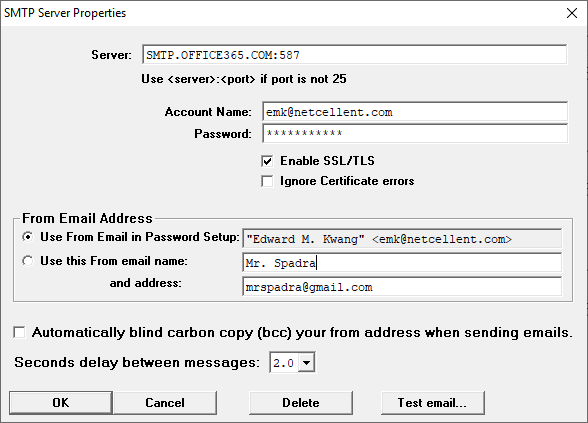Click the mrspadra@gmail.com address field

(x=402, y=287)
